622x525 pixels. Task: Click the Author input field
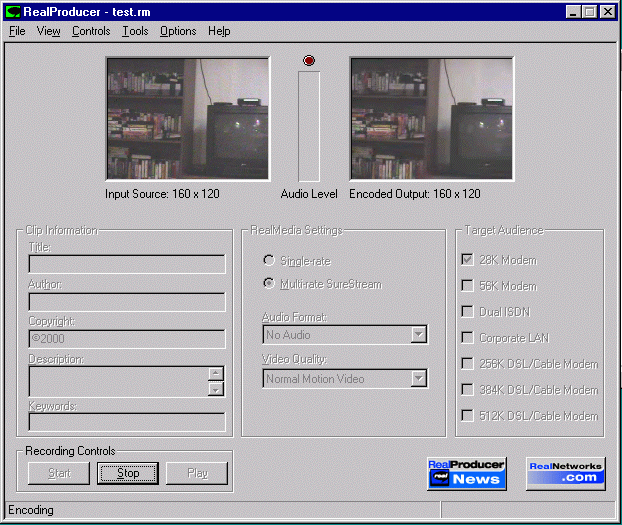pyautogui.click(x=127, y=302)
